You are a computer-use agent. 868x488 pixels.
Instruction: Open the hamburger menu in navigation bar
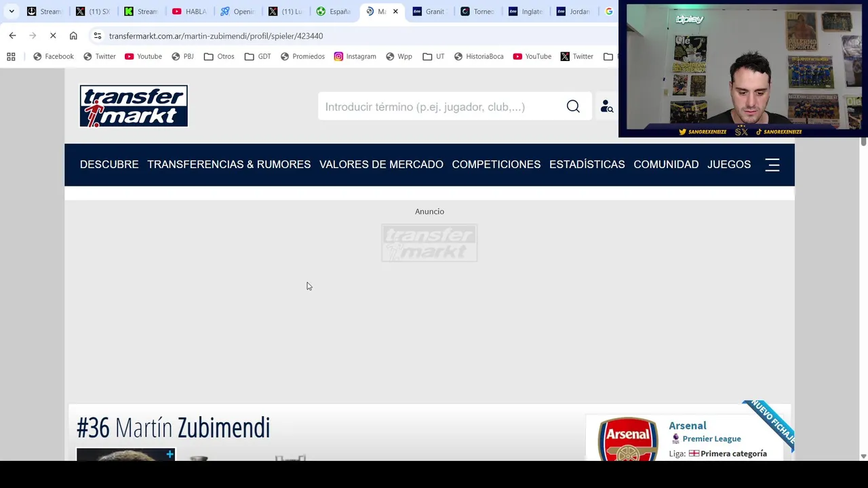pos(772,165)
